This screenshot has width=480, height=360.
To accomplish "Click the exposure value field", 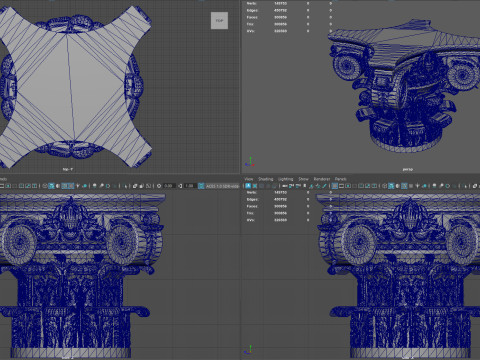I will pyautogui.click(x=169, y=186).
